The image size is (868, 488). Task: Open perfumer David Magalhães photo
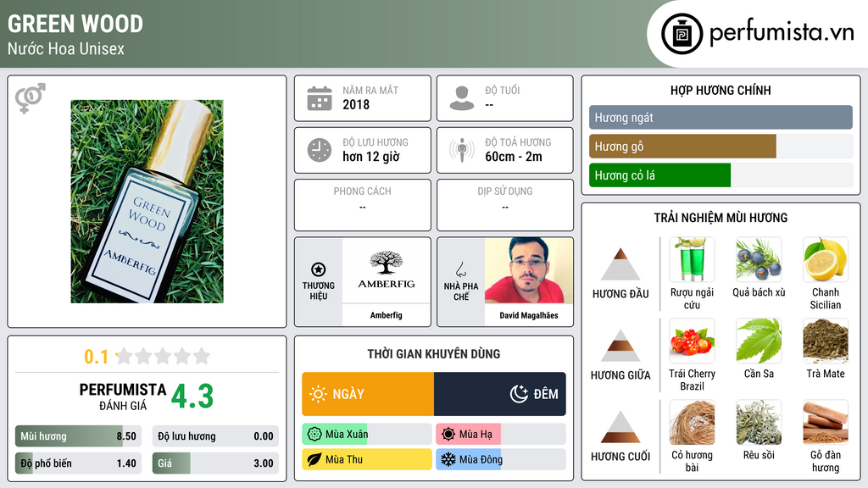[529, 270]
